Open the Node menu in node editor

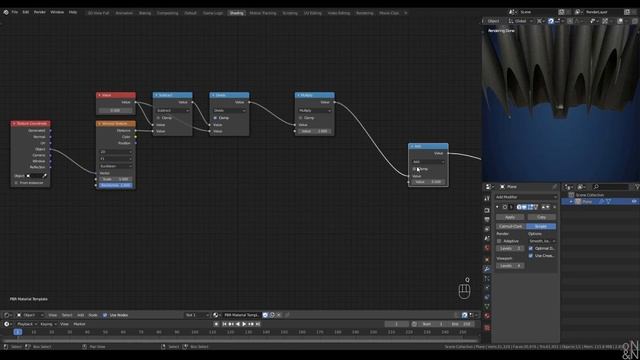pyautogui.click(x=93, y=315)
